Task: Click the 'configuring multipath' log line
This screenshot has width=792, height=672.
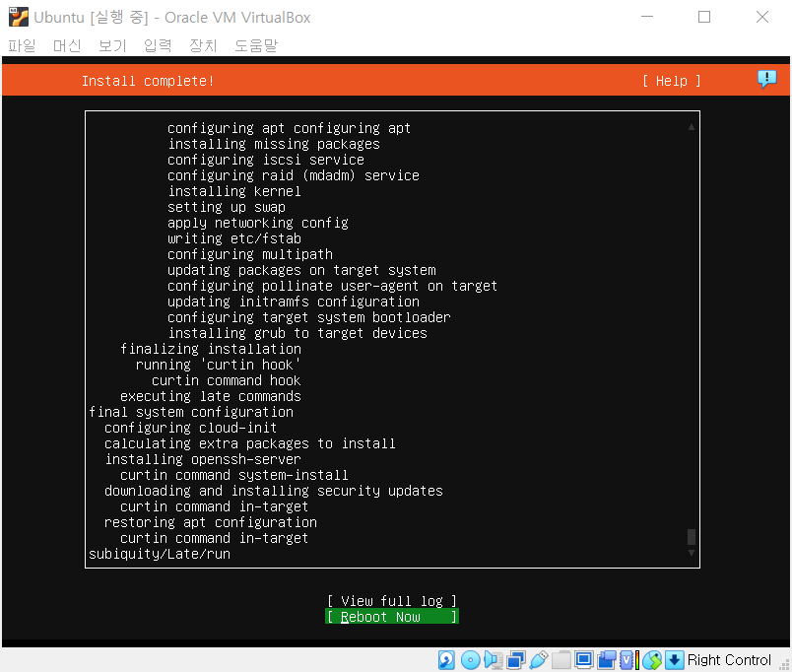Action: click(x=250, y=254)
